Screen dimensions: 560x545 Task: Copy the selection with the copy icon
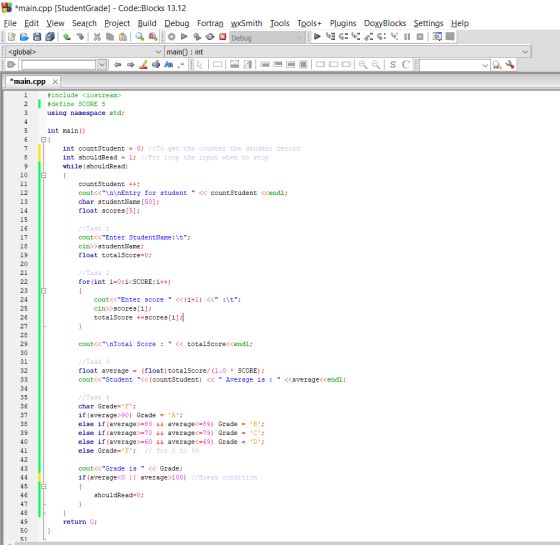(110, 36)
